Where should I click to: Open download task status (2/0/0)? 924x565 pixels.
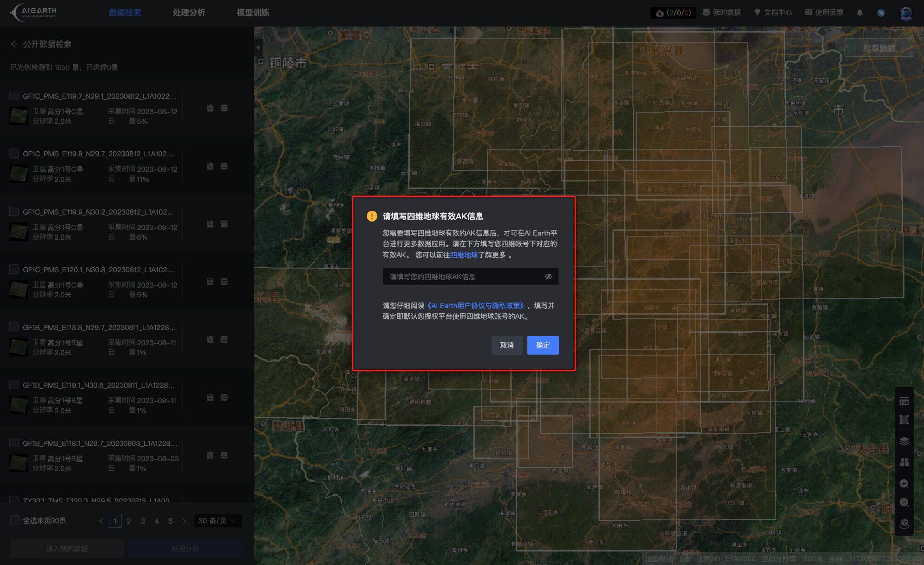coord(673,13)
